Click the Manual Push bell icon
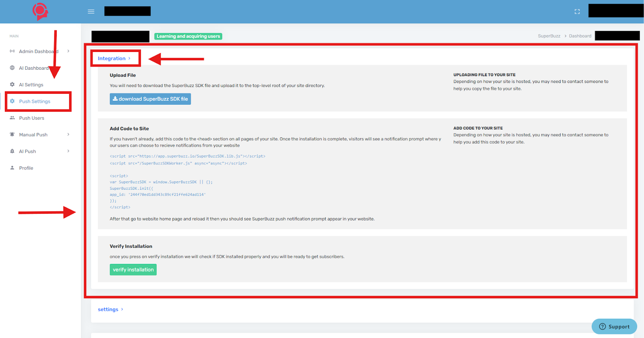Image resolution: width=644 pixels, height=338 pixels. coord(12,135)
